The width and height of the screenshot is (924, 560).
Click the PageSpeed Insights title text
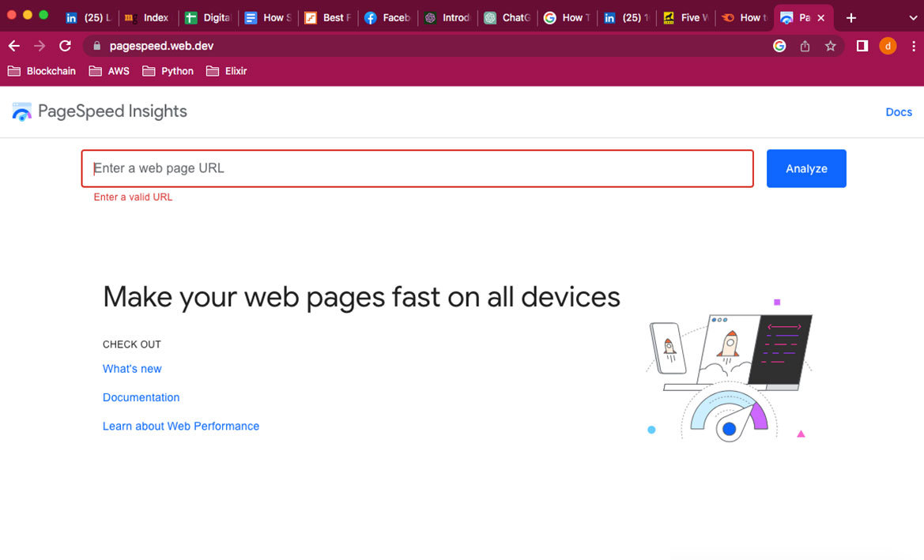(x=112, y=111)
